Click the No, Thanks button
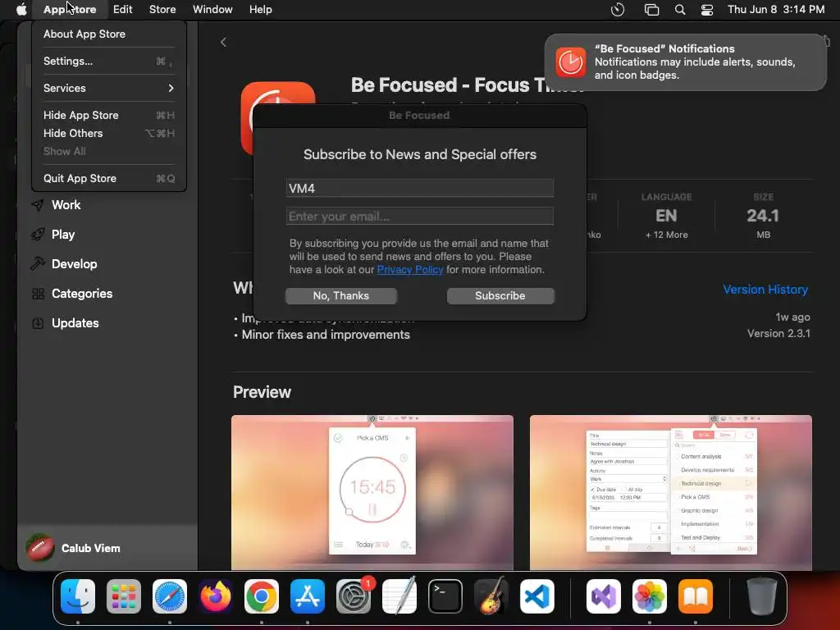840x630 pixels. tap(341, 295)
